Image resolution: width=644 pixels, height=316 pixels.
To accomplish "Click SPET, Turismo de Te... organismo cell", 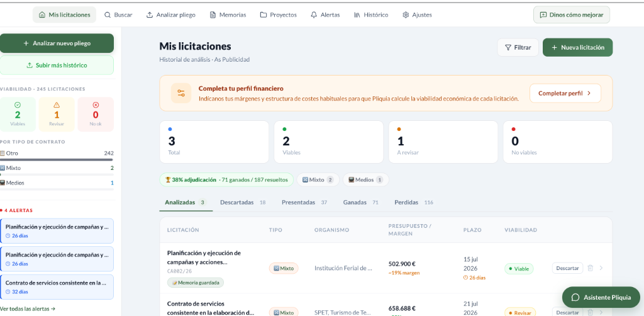I will [x=343, y=313].
